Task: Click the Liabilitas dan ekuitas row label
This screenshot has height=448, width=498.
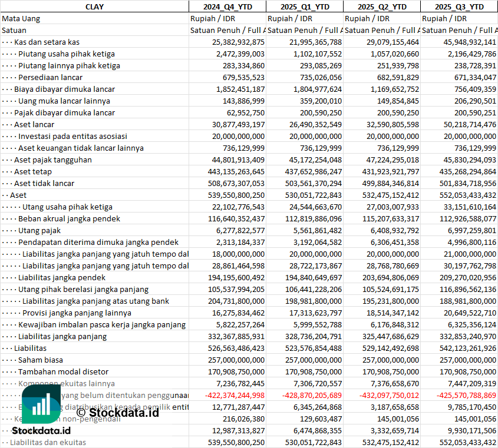Action: [x=48, y=442]
